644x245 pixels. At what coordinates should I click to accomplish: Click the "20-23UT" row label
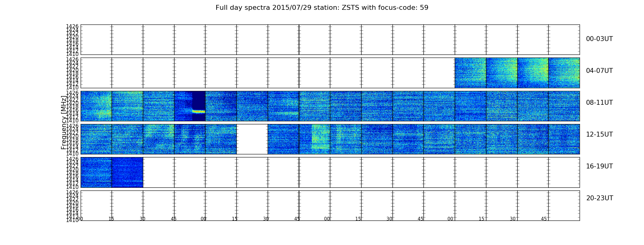(x=600, y=198)
